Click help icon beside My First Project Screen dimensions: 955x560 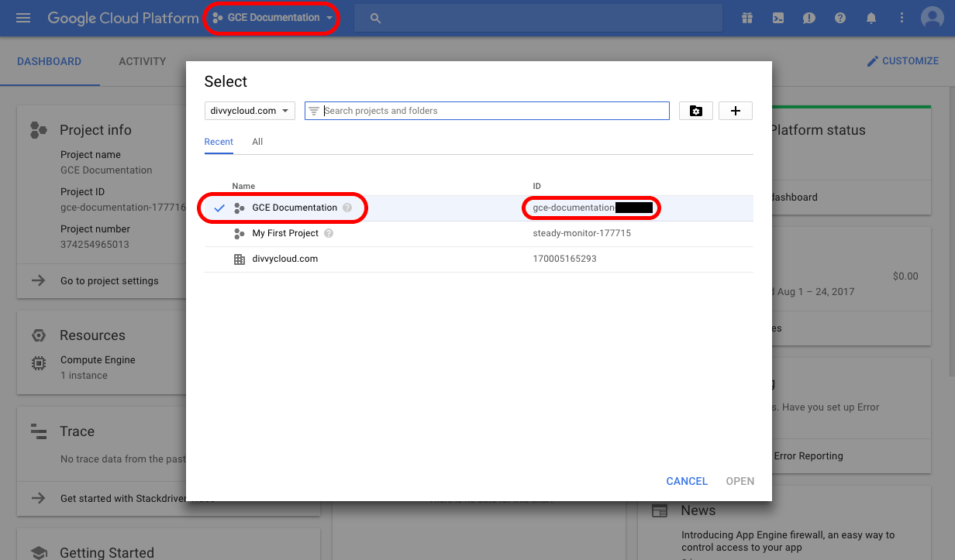329,233
